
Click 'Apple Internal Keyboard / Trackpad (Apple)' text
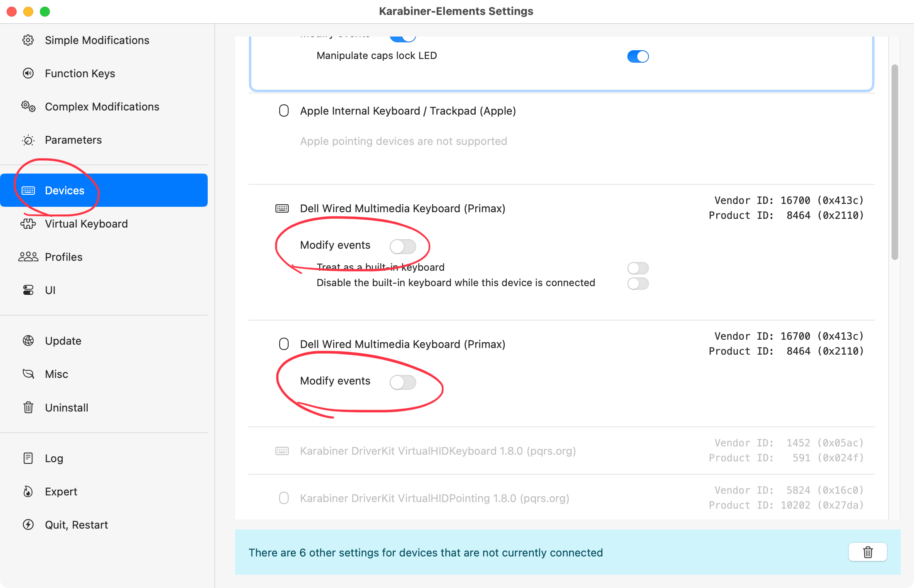408,111
